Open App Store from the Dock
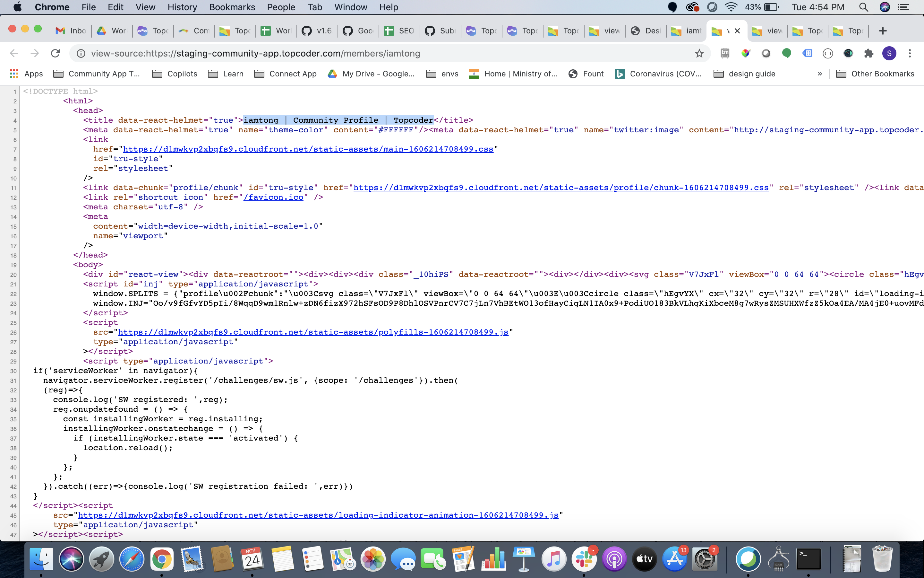The height and width of the screenshot is (578, 924). (x=675, y=559)
